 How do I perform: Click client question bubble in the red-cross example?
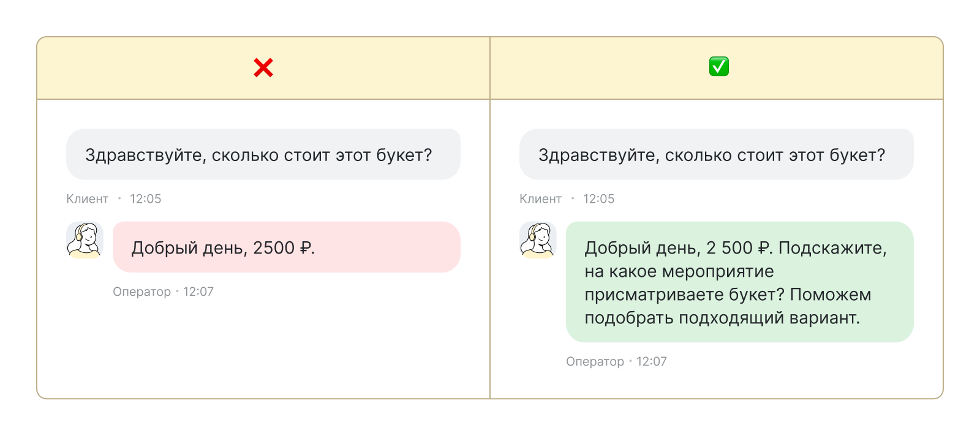(x=263, y=154)
